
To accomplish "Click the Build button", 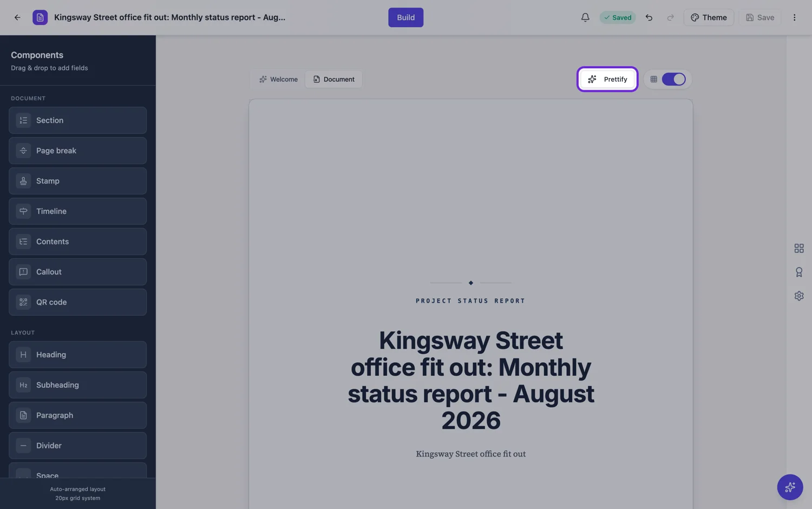I will [x=405, y=17].
